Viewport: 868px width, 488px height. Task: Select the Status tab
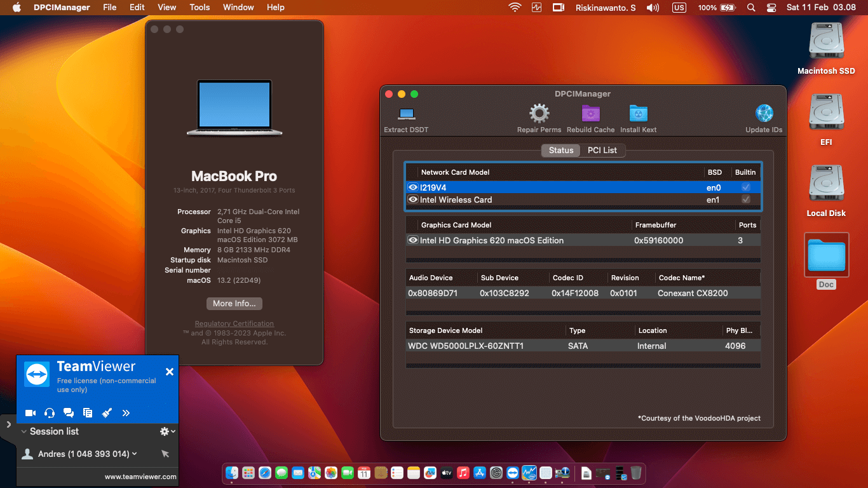561,151
